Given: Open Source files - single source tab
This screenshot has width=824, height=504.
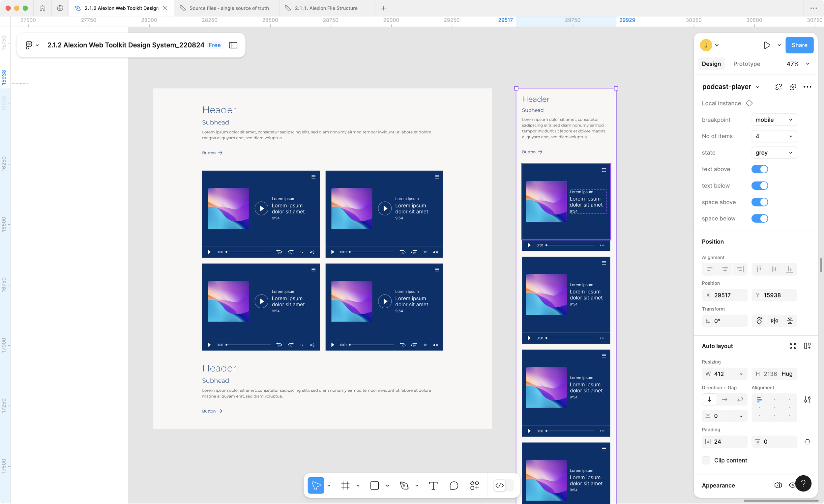Looking at the screenshot, I should click(x=226, y=8).
